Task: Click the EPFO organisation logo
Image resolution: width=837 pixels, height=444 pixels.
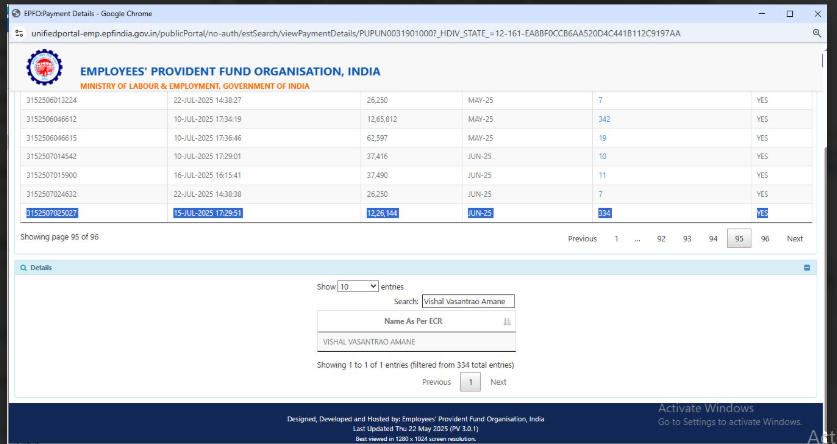Action: pos(43,70)
